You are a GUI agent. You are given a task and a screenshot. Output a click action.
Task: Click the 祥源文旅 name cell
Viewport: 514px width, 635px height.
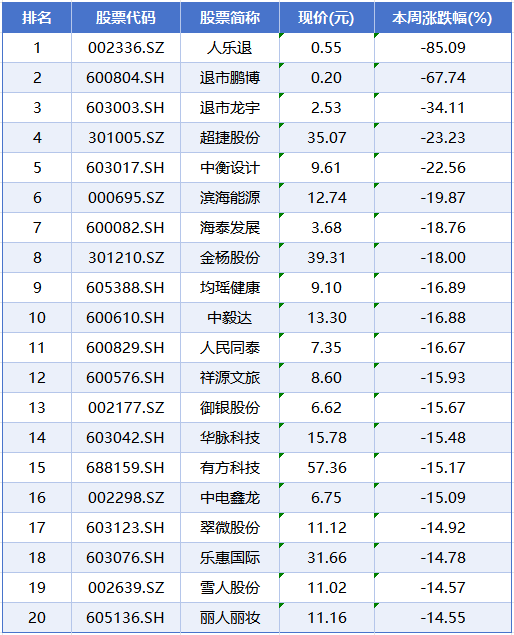click(230, 377)
